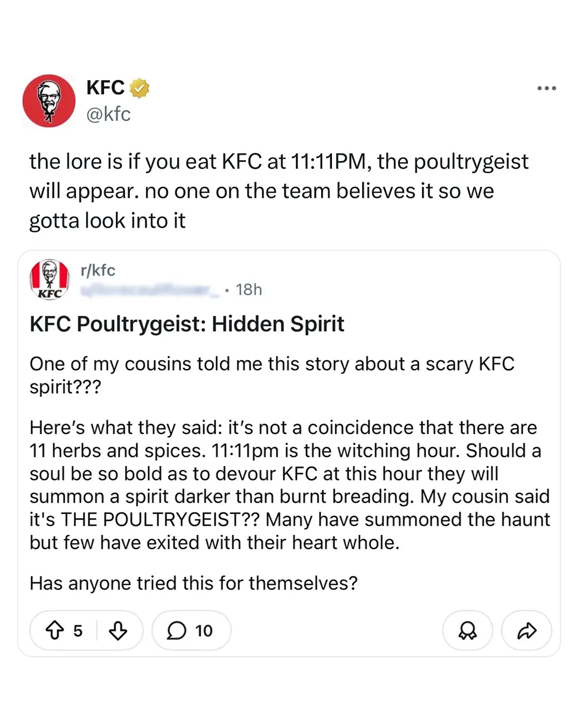Click the 'Has anyone tried this' line
The image size is (582, 728).
193,583
